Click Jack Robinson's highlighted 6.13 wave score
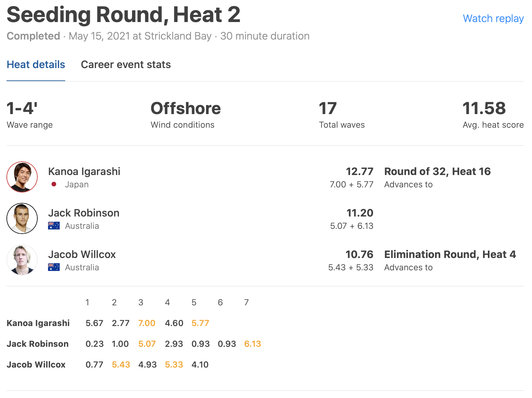 coord(252,344)
